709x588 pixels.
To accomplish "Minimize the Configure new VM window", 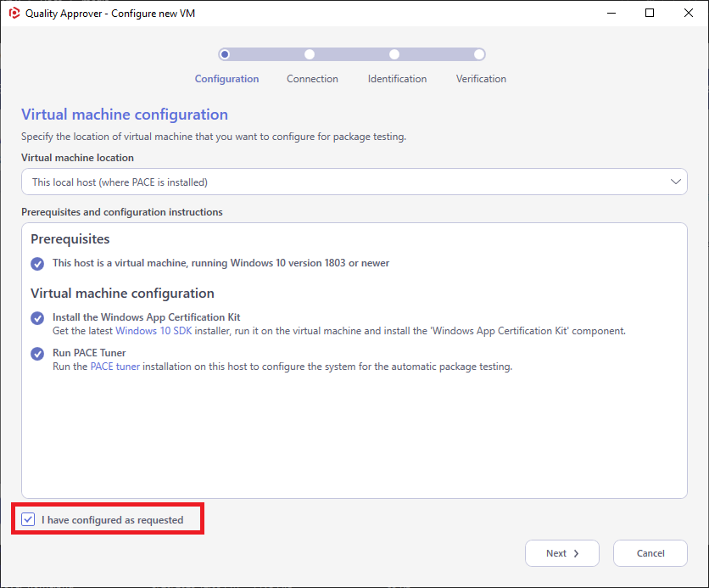I will (x=611, y=13).
